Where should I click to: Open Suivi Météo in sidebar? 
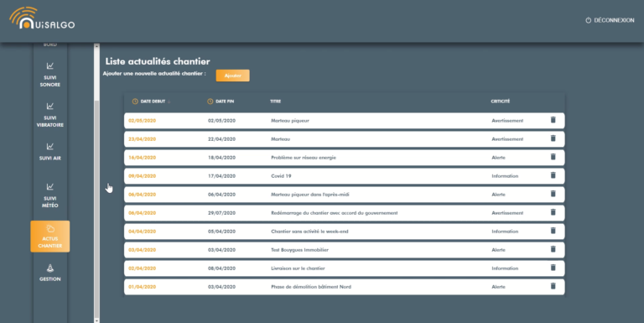point(50,195)
